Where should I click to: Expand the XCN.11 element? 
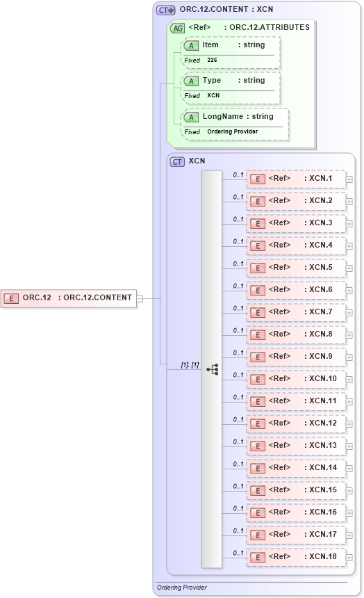point(349,402)
